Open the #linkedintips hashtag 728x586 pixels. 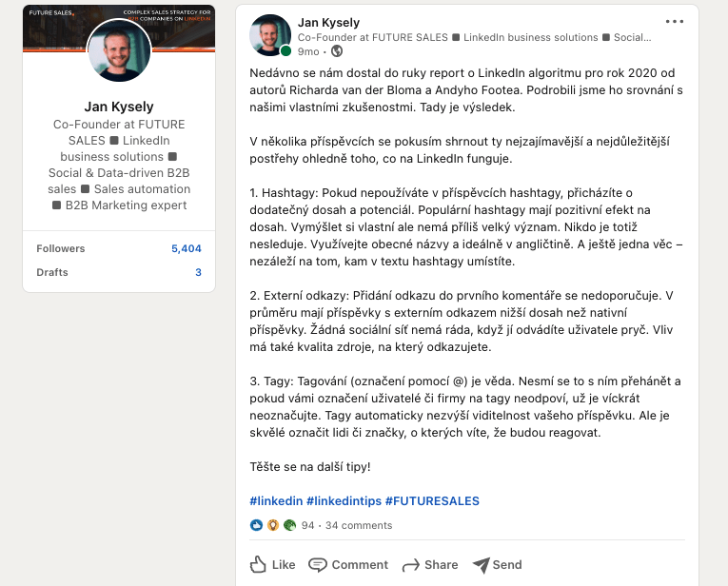point(344,500)
